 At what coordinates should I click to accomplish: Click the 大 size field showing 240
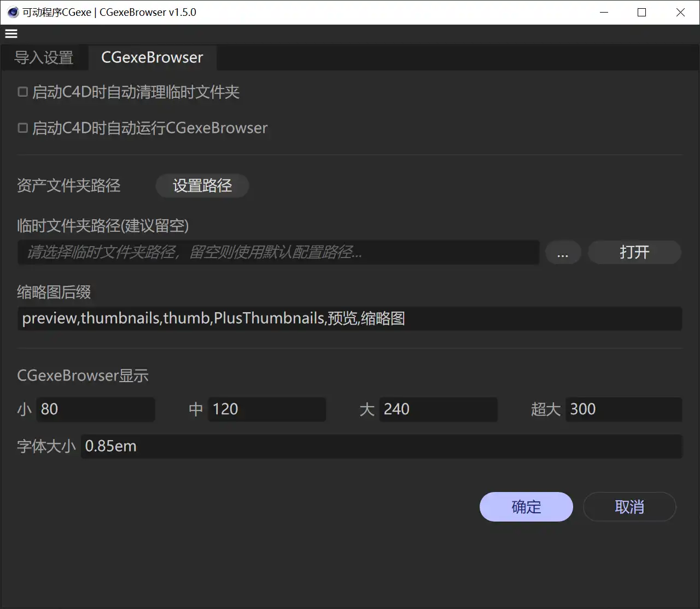439,409
